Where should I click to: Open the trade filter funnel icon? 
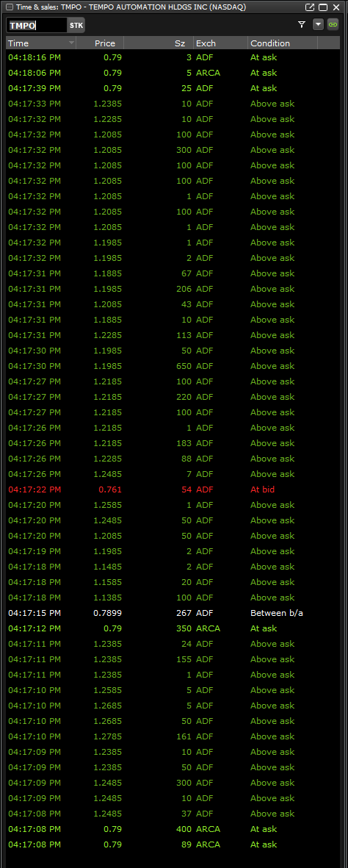(x=302, y=24)
